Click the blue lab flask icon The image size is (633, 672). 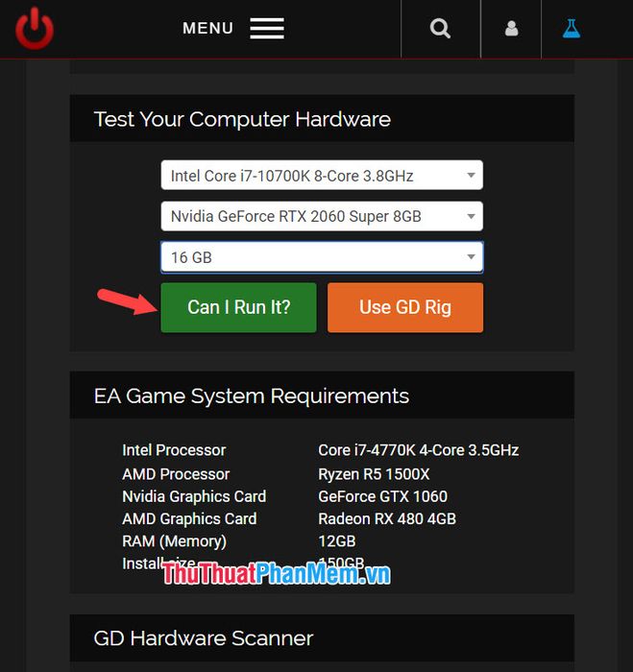572,29
